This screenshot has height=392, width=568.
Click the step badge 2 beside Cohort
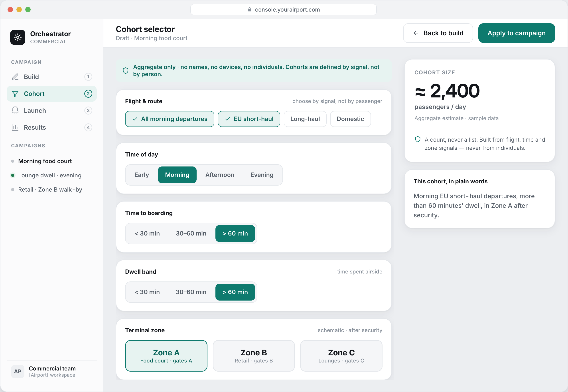(88, 94)
